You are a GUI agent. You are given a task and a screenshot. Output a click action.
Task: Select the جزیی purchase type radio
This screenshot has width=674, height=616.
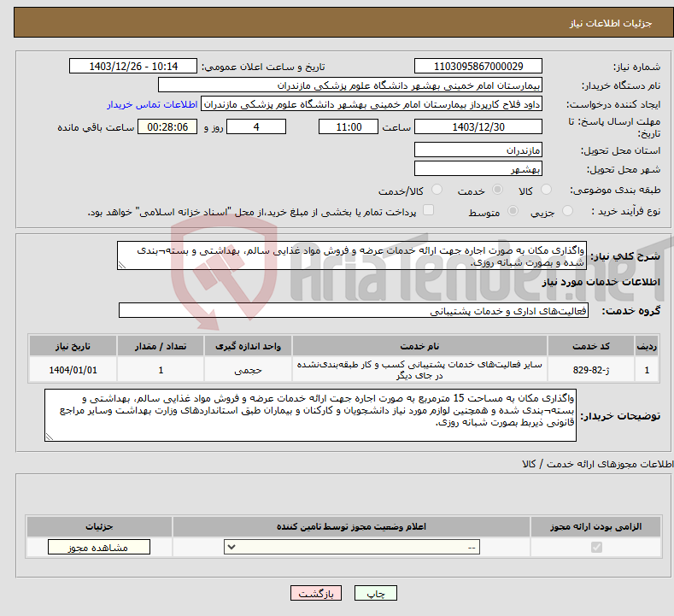[567, 211]
